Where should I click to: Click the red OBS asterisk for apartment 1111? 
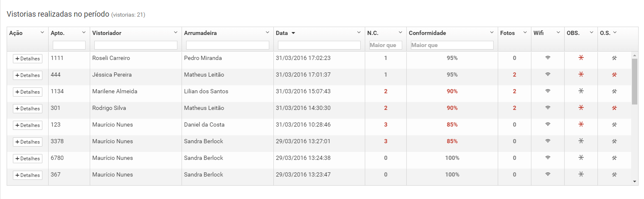(x=581, y=58)
